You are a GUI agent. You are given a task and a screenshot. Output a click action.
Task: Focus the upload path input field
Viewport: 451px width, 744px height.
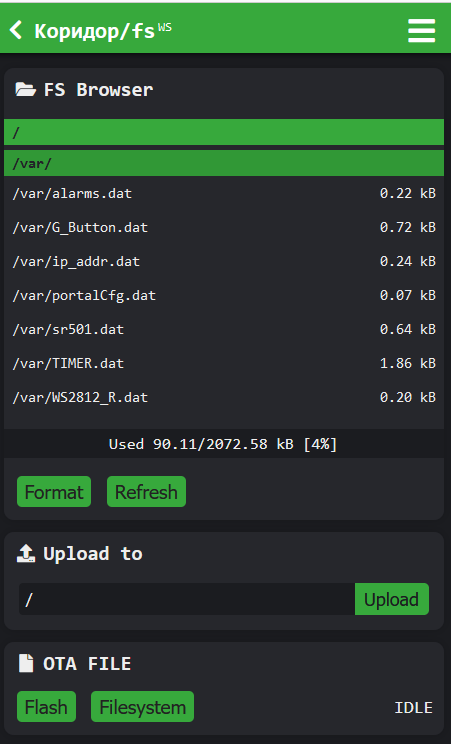[187, 599]
